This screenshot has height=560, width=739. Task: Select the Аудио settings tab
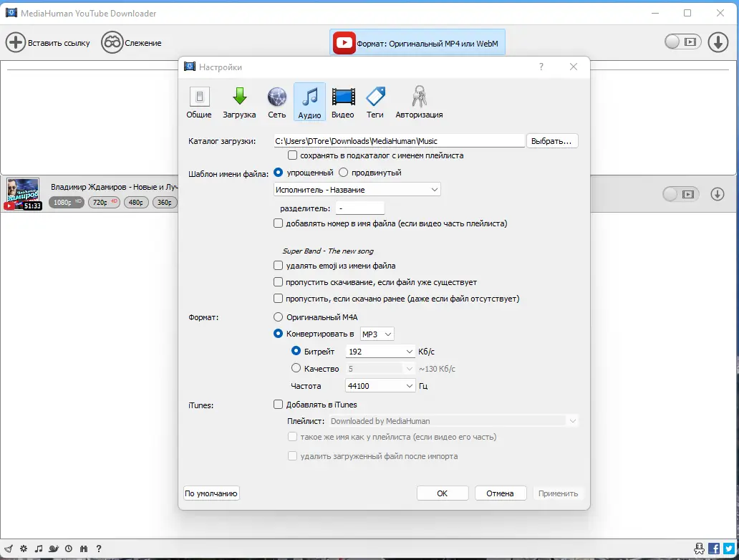coord(309,102)
